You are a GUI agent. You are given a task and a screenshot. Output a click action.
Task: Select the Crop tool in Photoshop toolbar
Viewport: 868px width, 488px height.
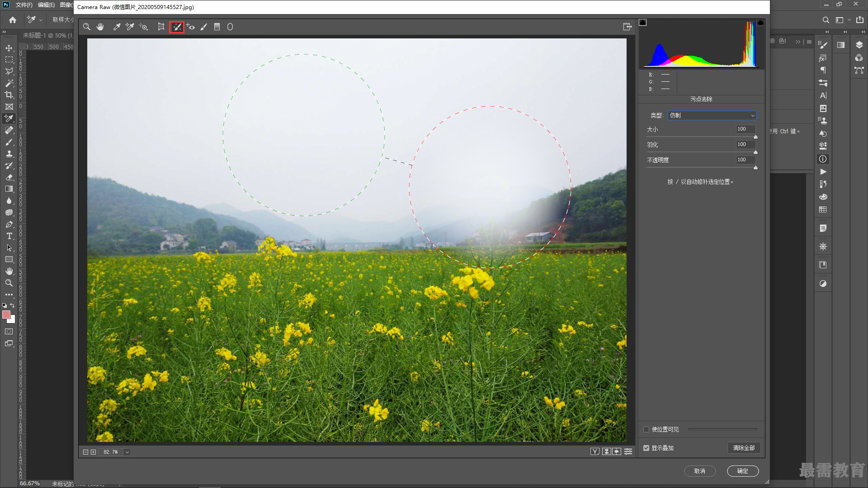pyautogui.click(x=9, y=95)
